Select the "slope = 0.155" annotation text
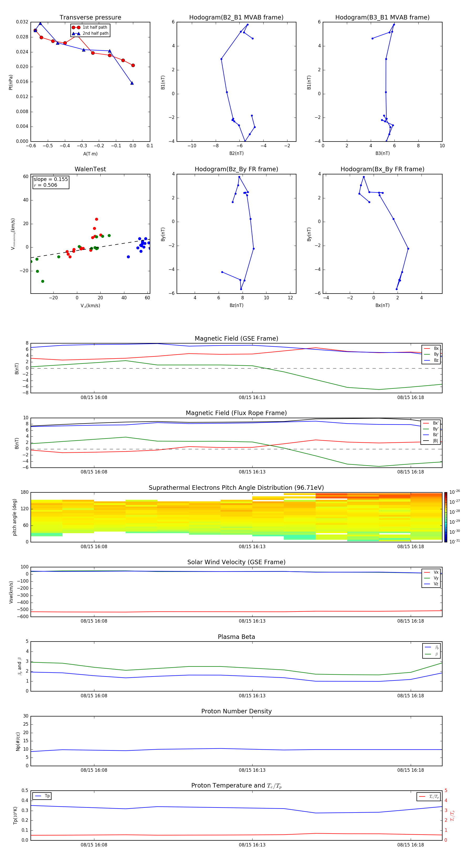This screenshot has height=868, width=473. click(x=51, y=179)
